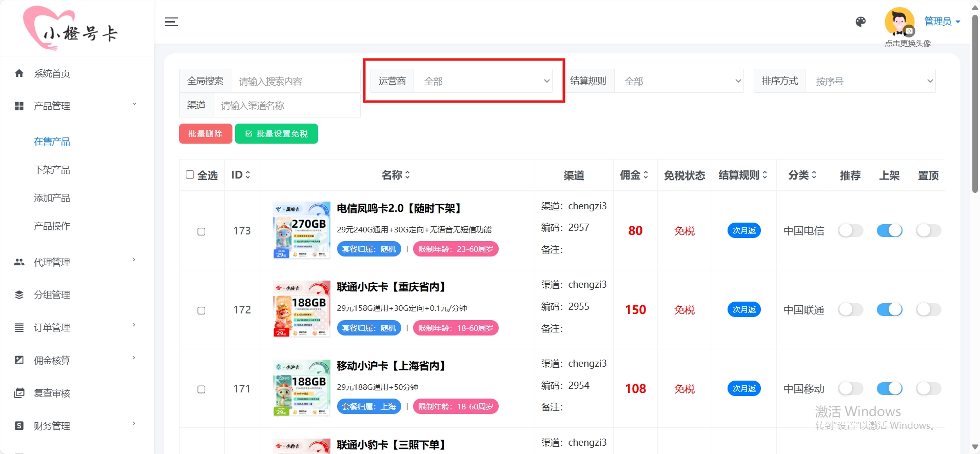Image resolution: width=980 pixels, height=454 pixels.
Task: Click the page vertical scrollbar thumb
Action: (x=975, y=103)
